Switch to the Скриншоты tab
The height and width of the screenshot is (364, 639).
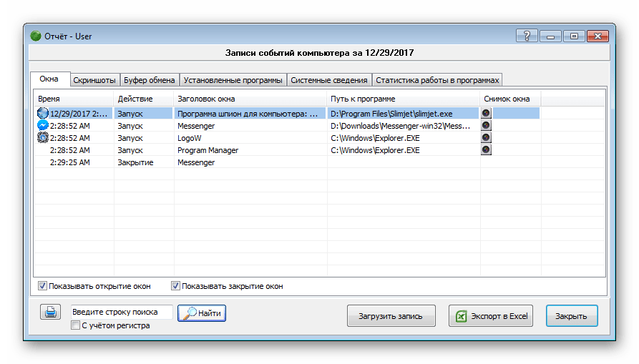click(x=94, y=80)
